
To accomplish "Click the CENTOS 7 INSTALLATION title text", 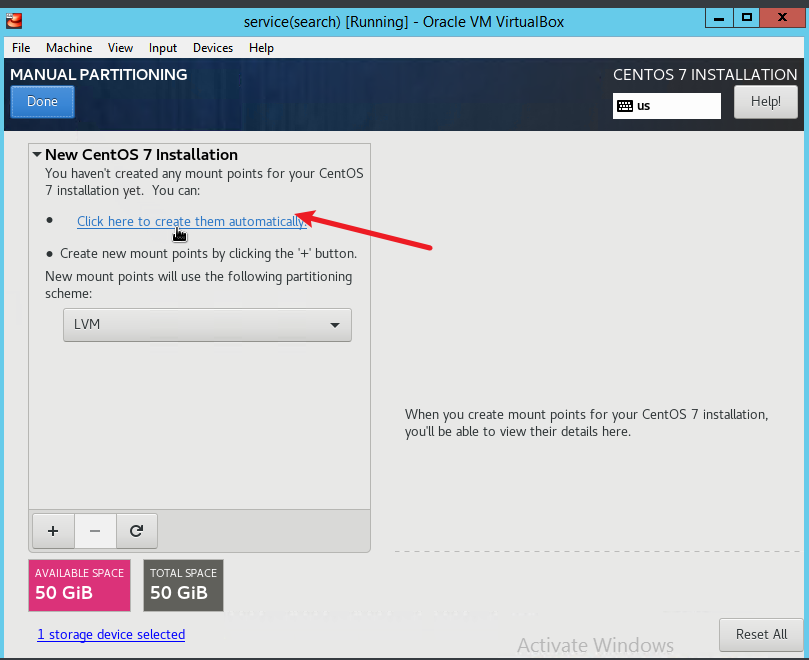I will point(705,74).
